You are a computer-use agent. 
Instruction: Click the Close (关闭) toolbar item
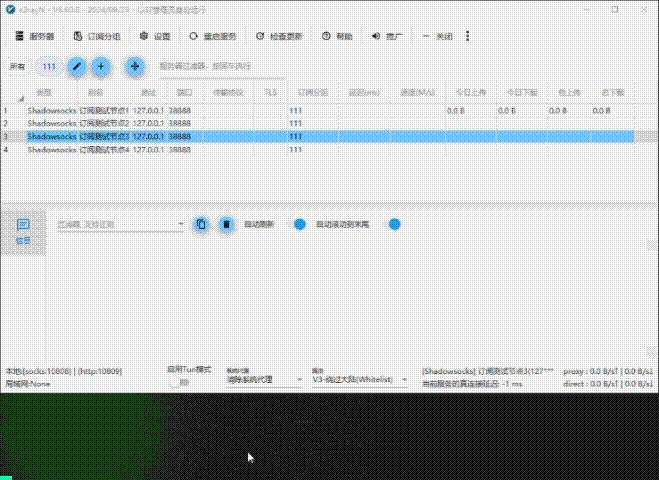pos(437,37)
